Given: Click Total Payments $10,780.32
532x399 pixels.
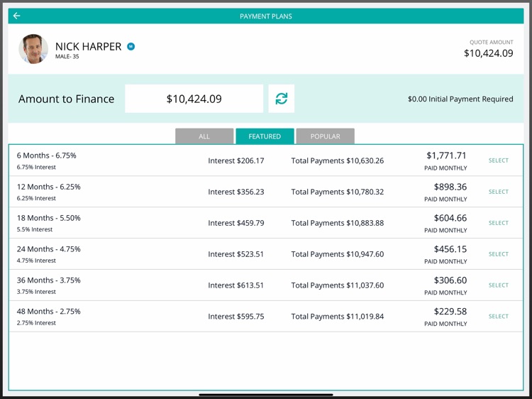Looking at the screenshot, I should click(x=337, y=192).
